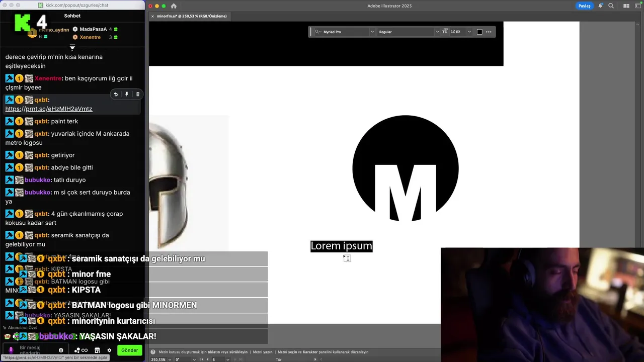644x362 pixels.
Task: Click the black circle M logo
Action: point(406,168)
